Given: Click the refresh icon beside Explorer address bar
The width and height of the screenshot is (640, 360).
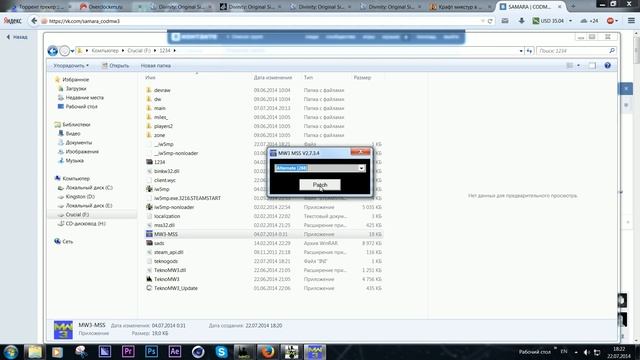Looking at the screenshot, I should [529, 51].
